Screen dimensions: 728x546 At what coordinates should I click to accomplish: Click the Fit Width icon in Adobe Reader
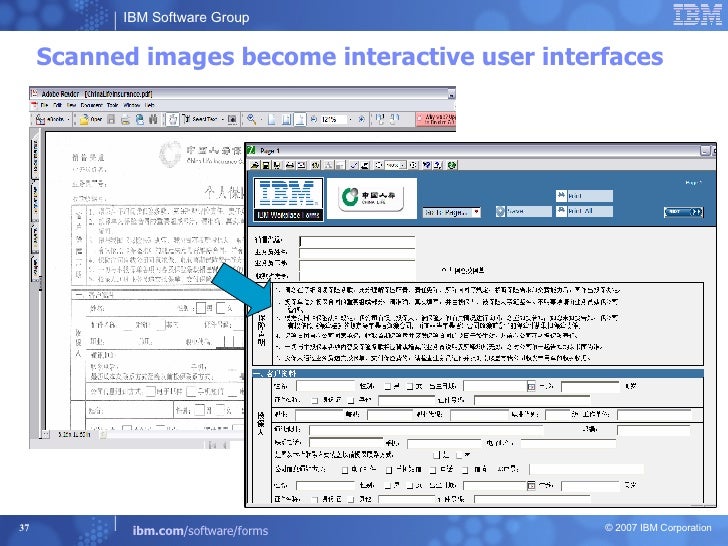tap(300, 119)
